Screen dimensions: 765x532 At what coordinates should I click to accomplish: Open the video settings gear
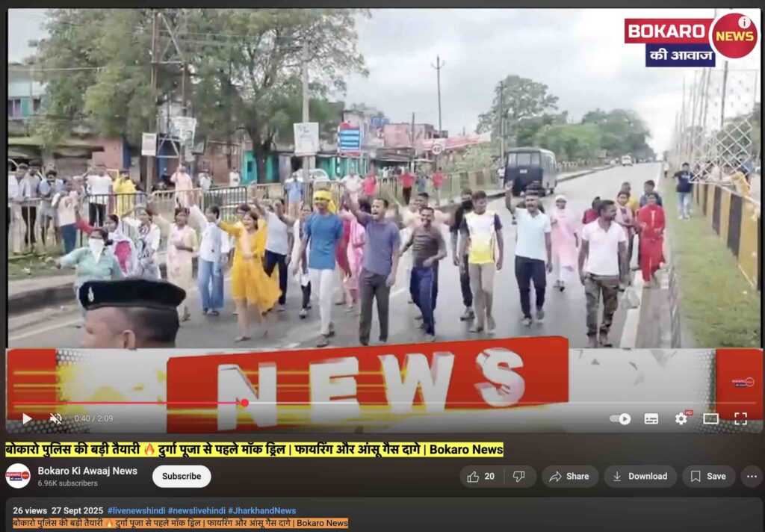pyautogui.click(x=681, y=419)
